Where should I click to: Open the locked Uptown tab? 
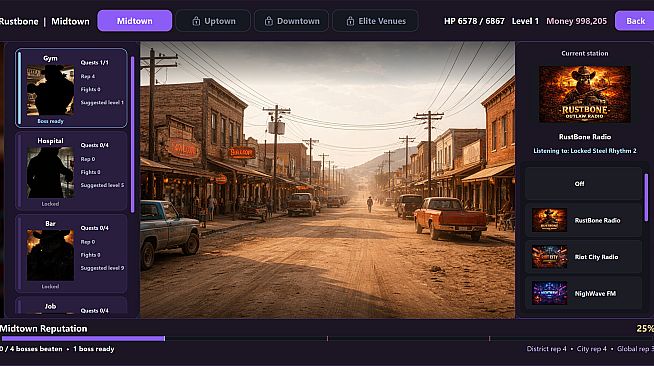[x=213, y=21]
